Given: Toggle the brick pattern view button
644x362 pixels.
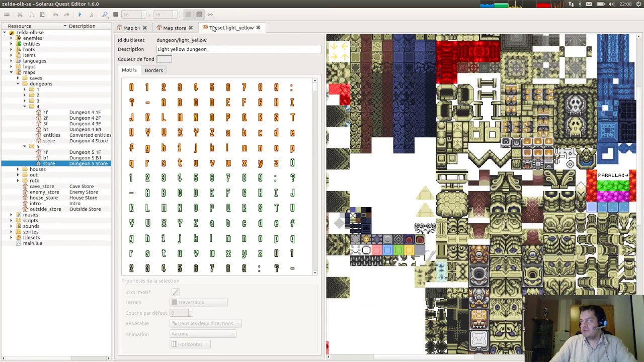Looking at the screenshot, I should (199, 15).
